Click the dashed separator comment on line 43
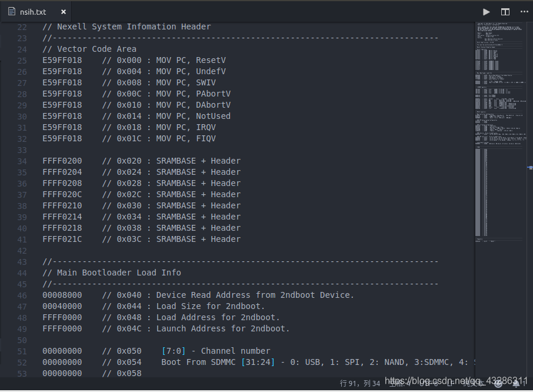This screenshot has height=392, width=533. click(241, 262)
